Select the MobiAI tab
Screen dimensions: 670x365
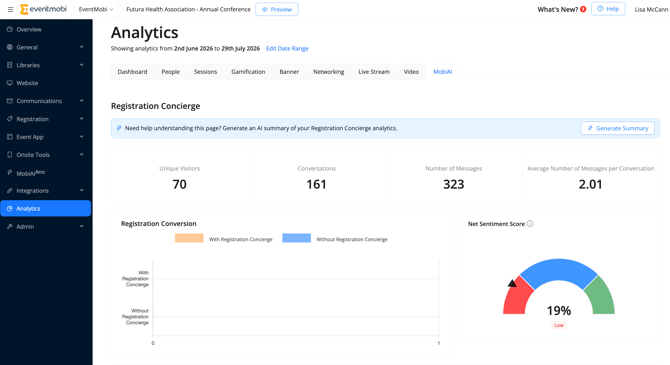click(x=443, y=72)
